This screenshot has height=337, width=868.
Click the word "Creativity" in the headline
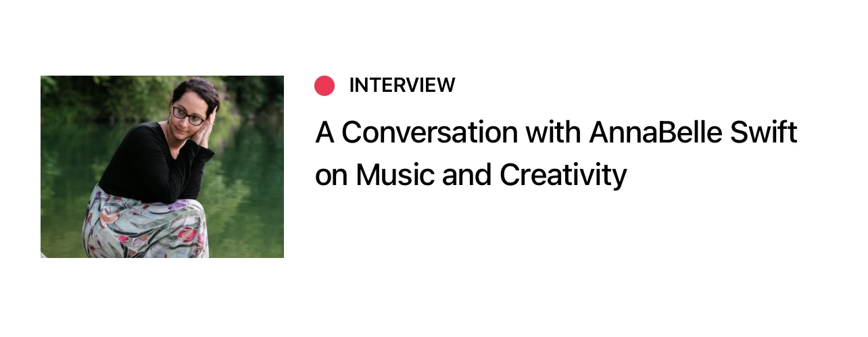click(564, 176)
